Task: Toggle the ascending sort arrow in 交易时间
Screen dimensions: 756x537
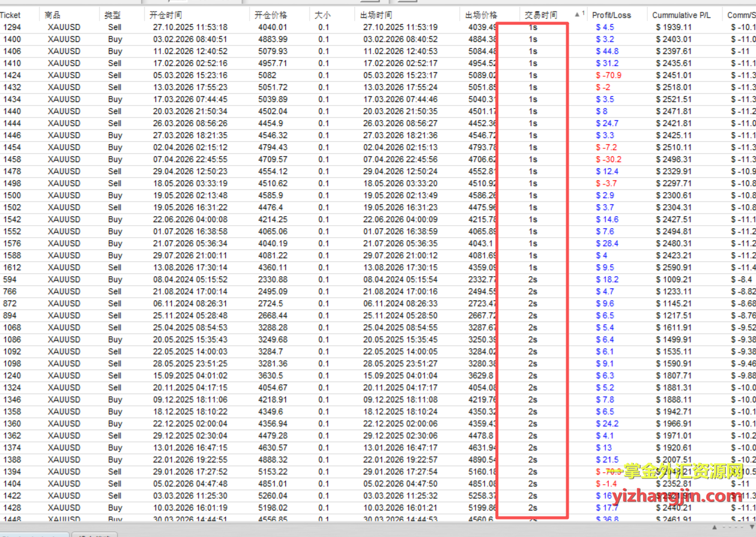Action: (579, 14)
